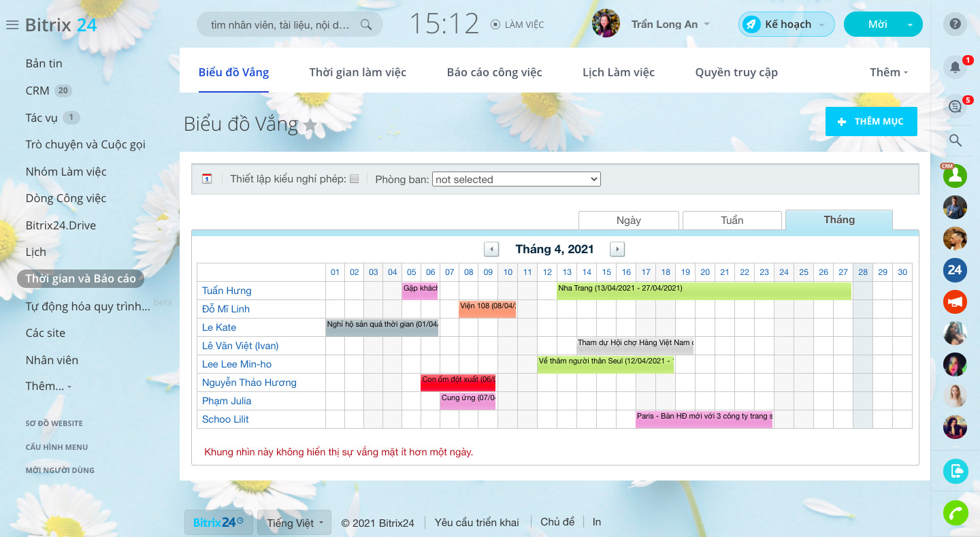Open the hamburger menu beside Bitrix 24 logo
The image size is (980, 537).
[12, 25]
